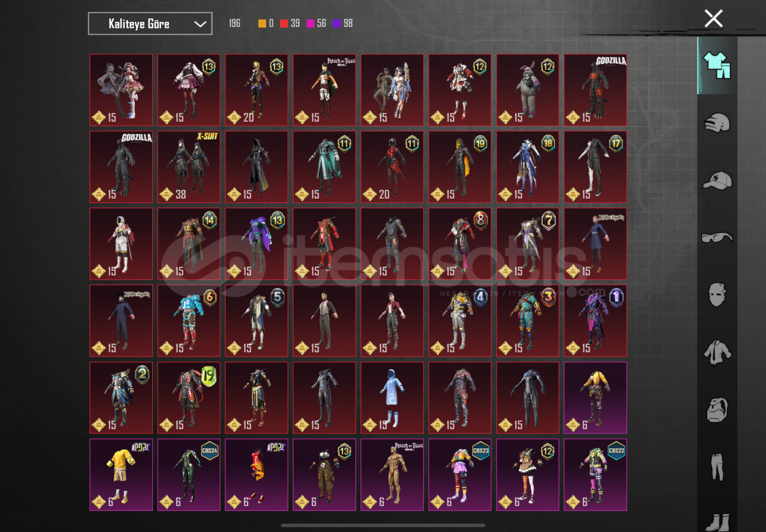This screenshot has width=766, height=532.
Task: Select the yellow armor outfit badge 4
Action: [460, 321]
